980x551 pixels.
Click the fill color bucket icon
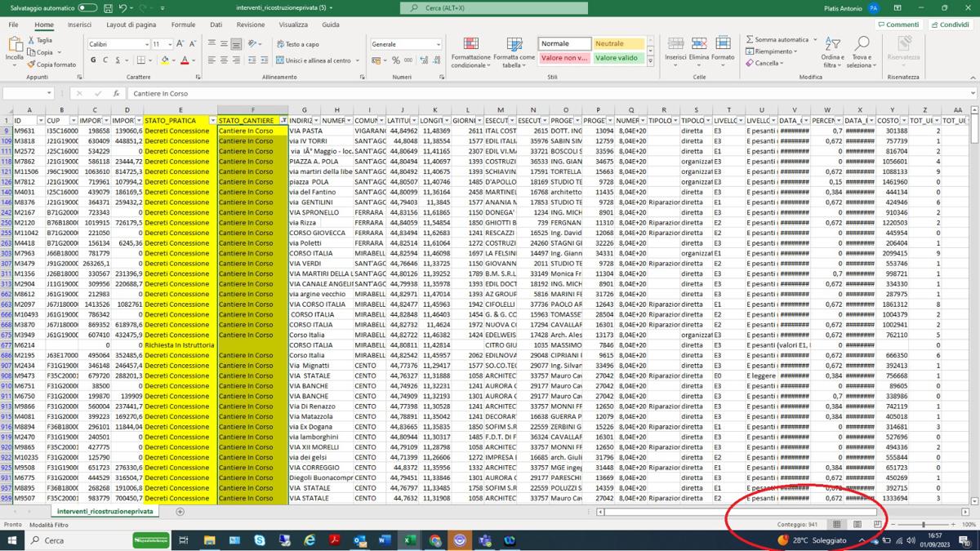[x=164, y=60]
